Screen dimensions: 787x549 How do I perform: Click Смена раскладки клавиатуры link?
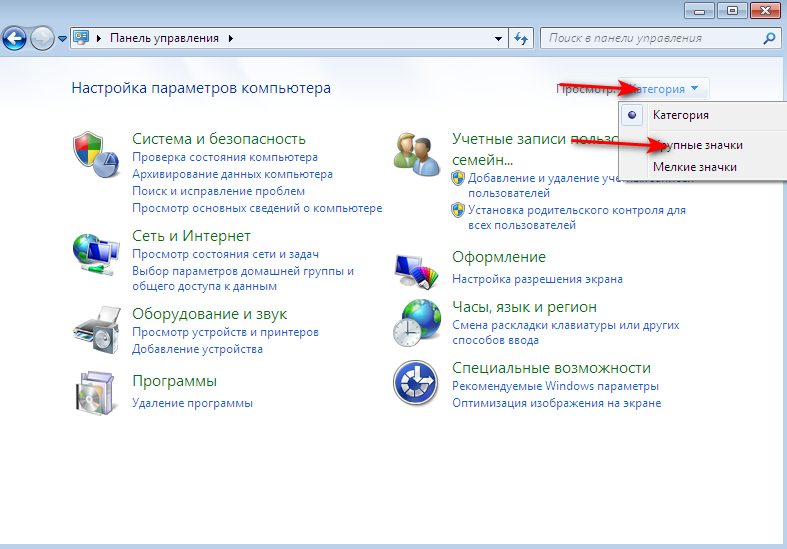click(566, 332)
